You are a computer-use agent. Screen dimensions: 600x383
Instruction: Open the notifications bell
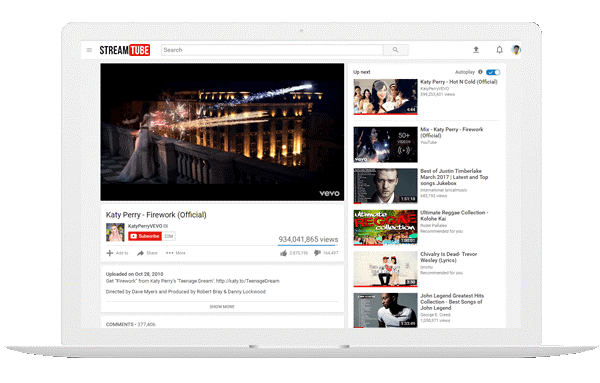[499, 50]
